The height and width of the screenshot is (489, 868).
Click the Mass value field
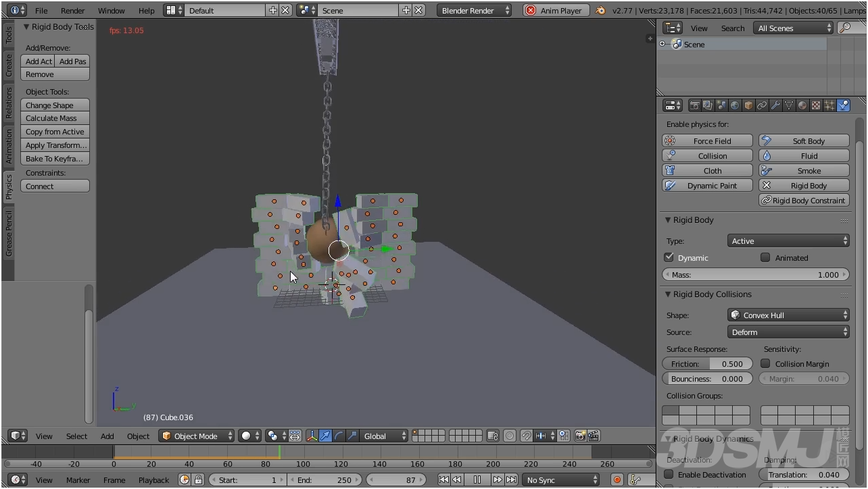point(755,275)
